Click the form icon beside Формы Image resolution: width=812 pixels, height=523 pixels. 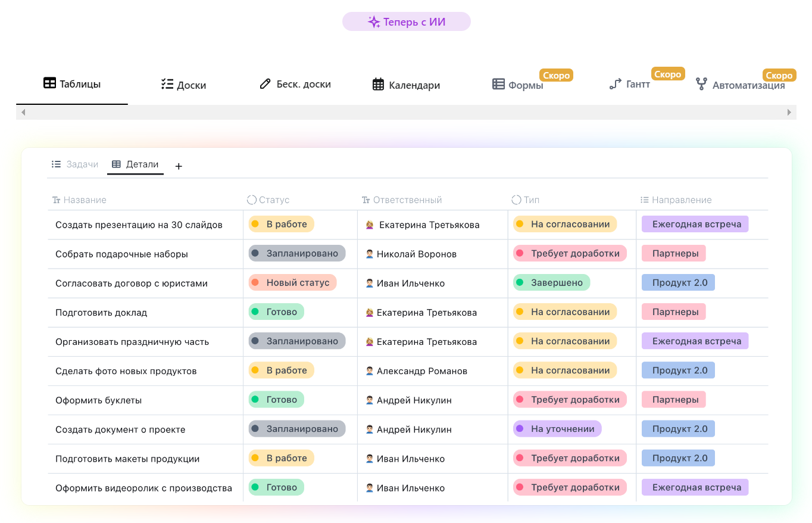498,85
